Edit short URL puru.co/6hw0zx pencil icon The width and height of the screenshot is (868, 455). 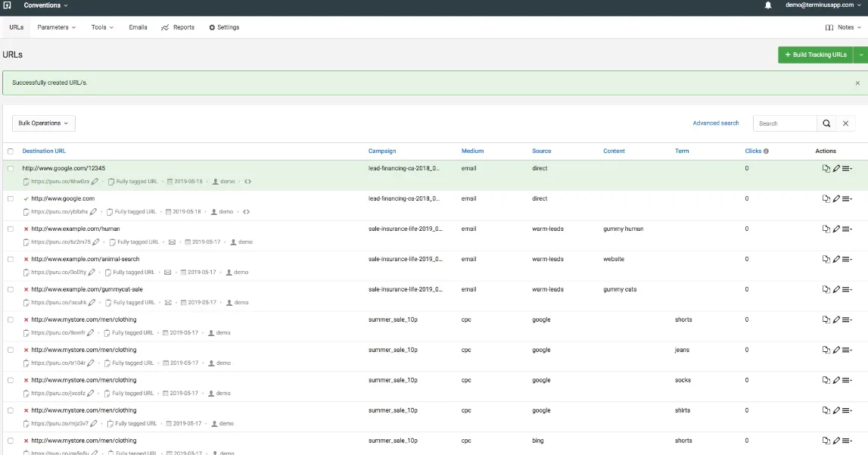click(x=95, y=182)
